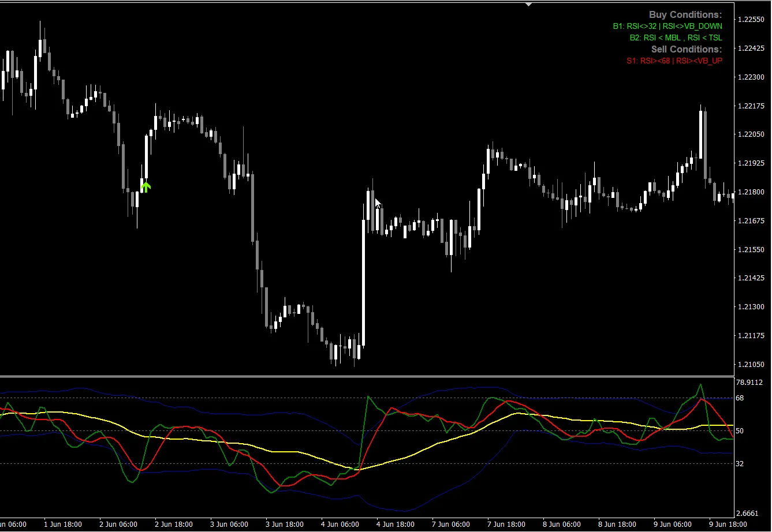Click the 9 Jun 06:00 time label
This screenshot has width=772, height=532.
[x=673, y=524]
